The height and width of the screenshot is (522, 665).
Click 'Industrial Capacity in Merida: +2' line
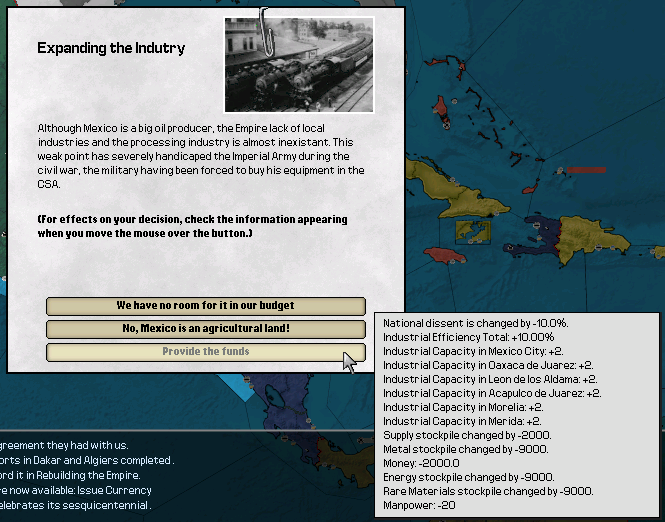(x=462, y=421)
